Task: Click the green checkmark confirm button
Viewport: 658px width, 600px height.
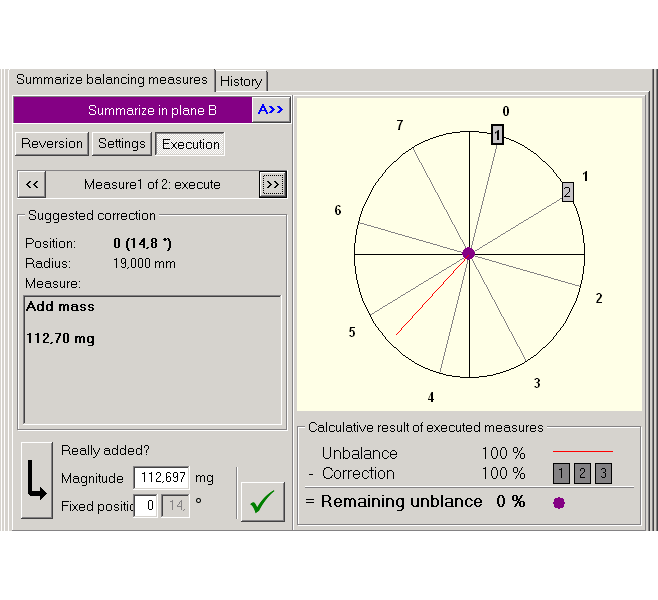Action: pos(262,501)
